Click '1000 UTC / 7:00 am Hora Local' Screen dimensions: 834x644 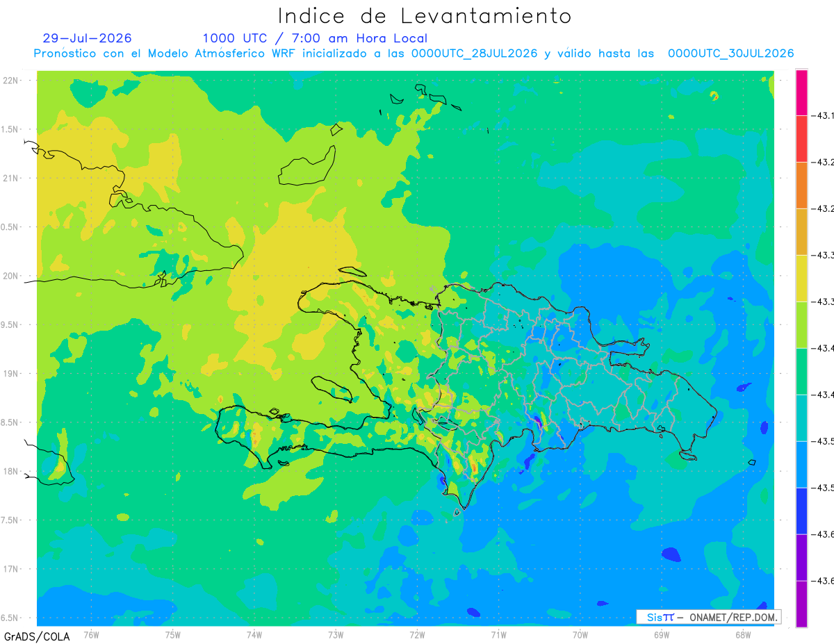point(315,38)
